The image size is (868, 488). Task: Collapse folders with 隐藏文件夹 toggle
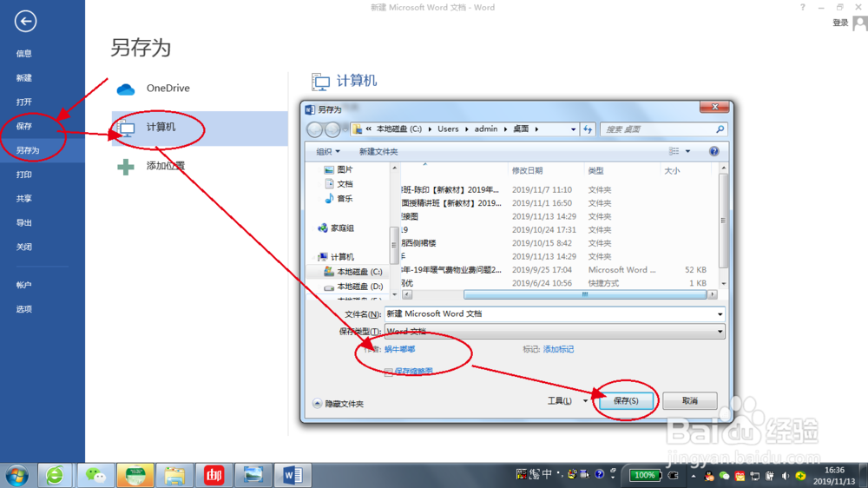[338, 404]
